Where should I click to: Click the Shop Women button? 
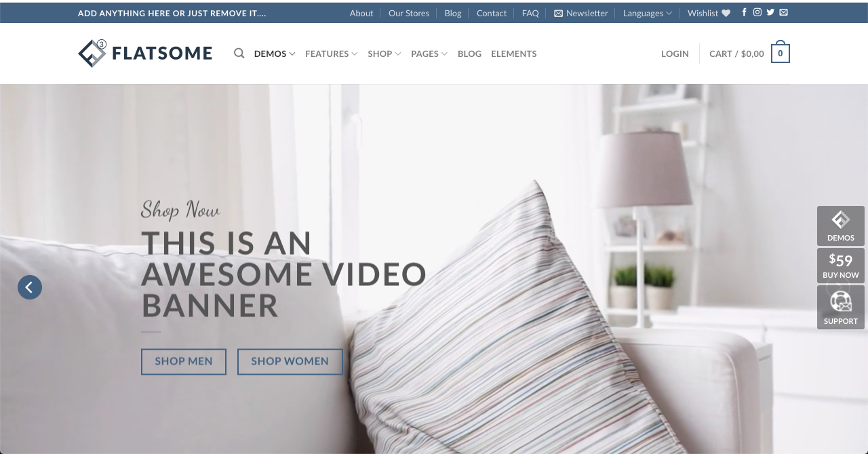coord(290,361)
